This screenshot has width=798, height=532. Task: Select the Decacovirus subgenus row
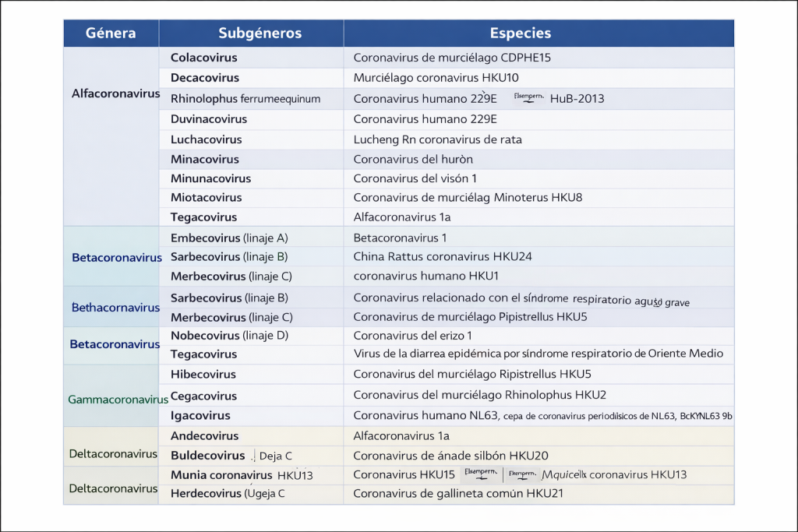(x=205, y=78)
